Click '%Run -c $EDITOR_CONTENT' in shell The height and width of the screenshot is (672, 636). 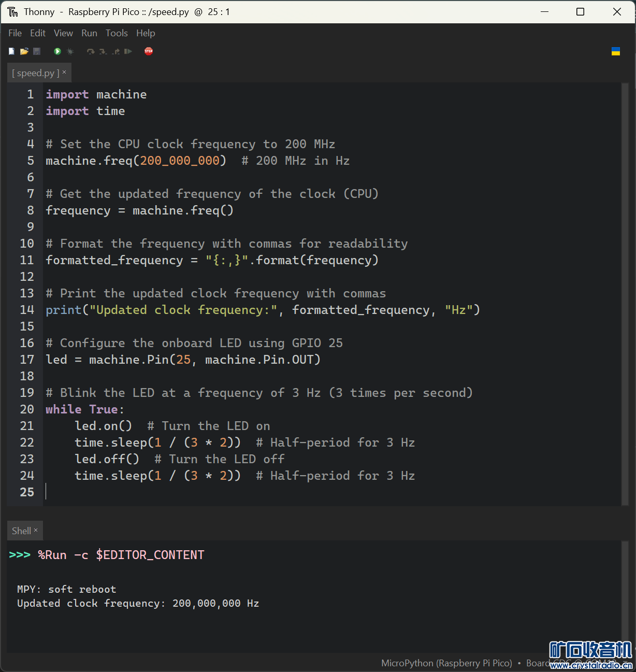click(121, 555)
